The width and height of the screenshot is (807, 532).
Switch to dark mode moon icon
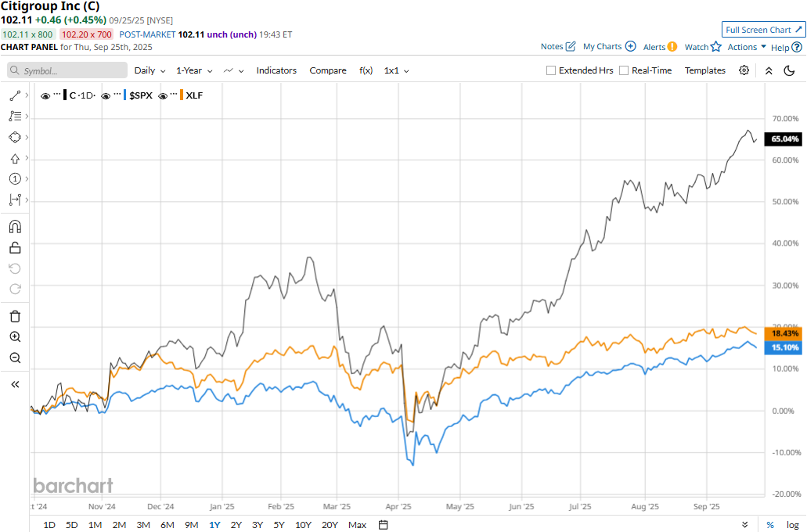789,70
